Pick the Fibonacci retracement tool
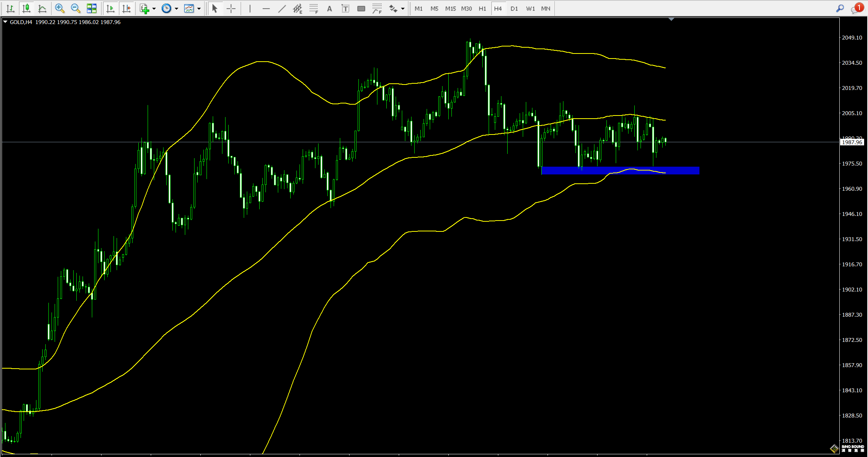 [x=313, y=9]
